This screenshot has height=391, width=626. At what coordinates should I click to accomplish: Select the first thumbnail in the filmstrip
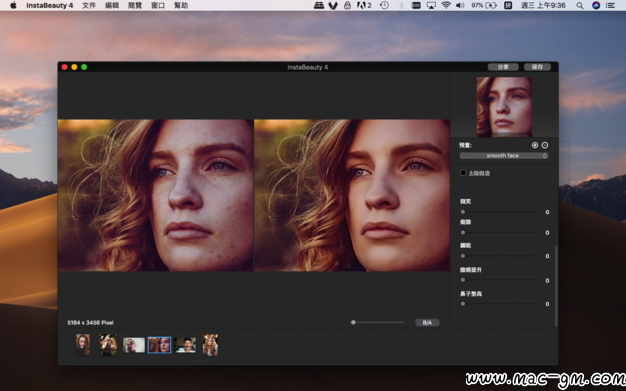pyautogui.click(x=83, y=345)
